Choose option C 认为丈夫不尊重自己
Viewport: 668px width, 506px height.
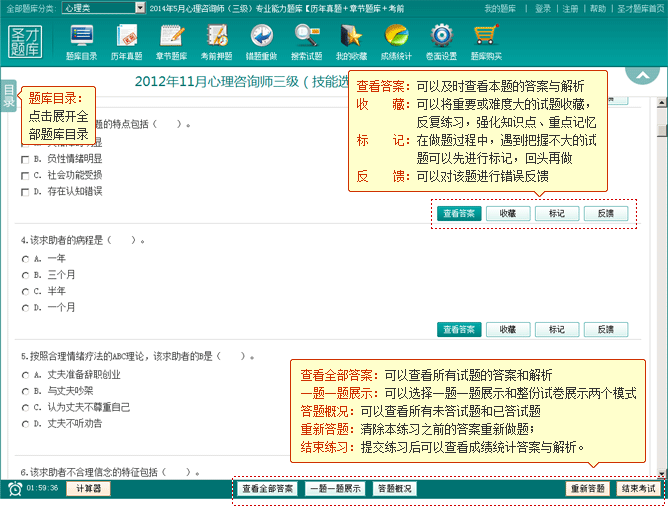pos(25,407)
